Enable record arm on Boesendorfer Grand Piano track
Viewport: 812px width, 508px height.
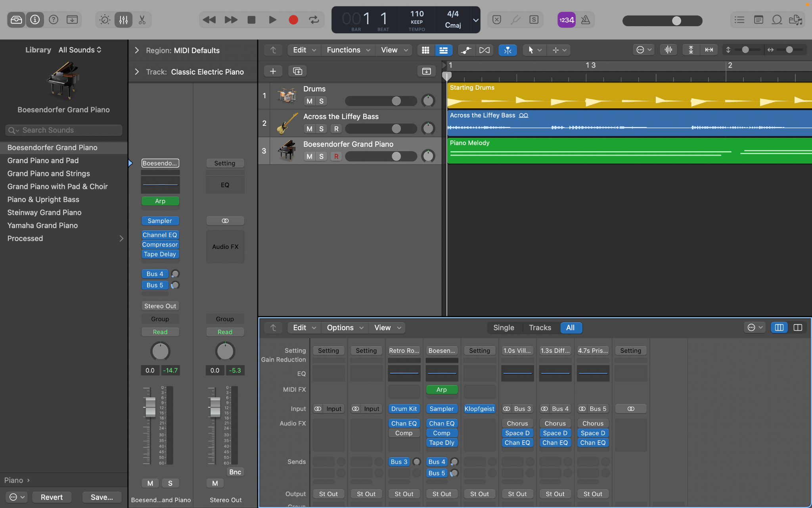pos(336,156)
